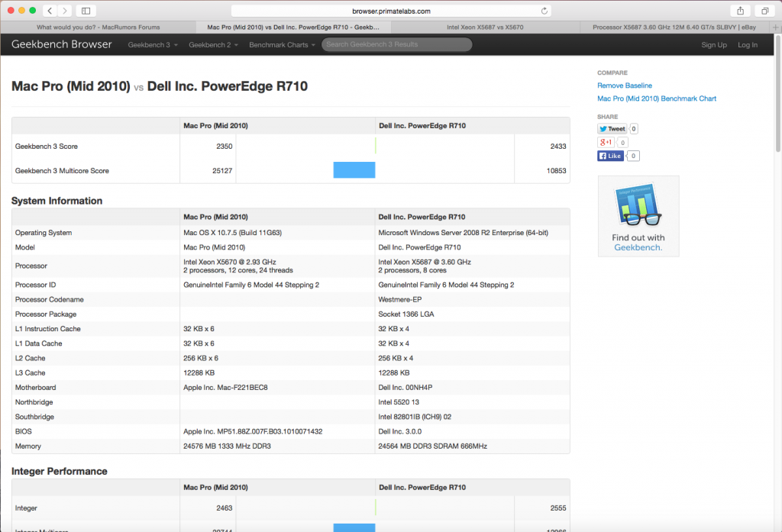782x532 pixels.
Task: Click 24576 MB 1333 MHz DDR3 memory cell
Action: point(227,447)
